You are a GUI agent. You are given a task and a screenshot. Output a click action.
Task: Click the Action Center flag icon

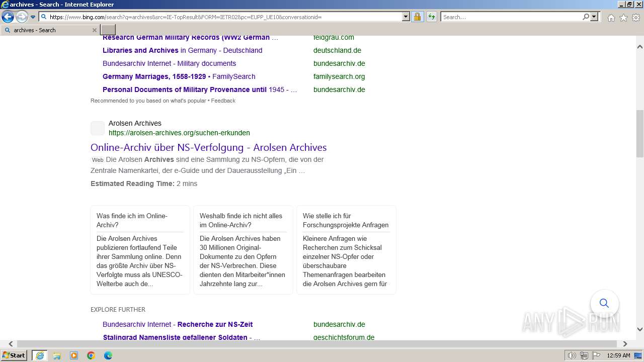[596, 355]
